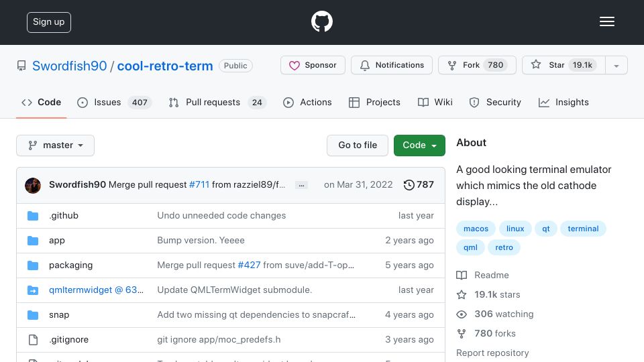This screenshot has width=644, height=362.
Task: Click 'Bump version. Yeeee' commit message
Action: point(201,240)
